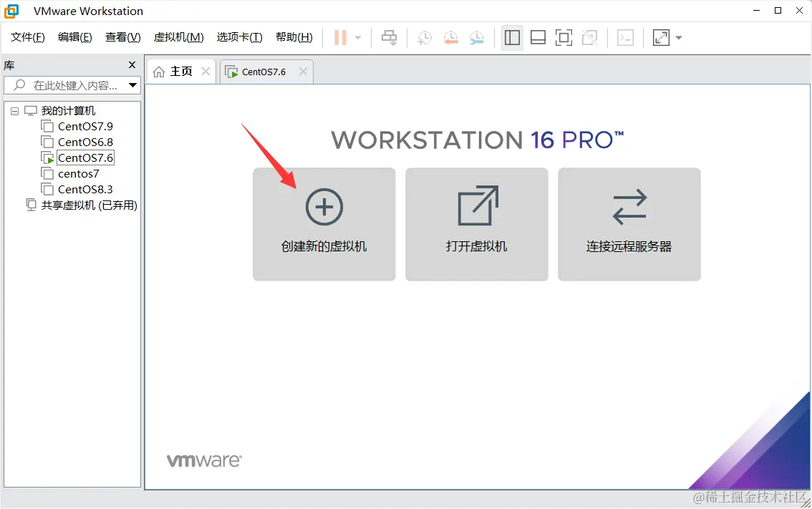The image size is (812, 509).
Task: Click the console view terminal icon
Action: pos(626,37)
